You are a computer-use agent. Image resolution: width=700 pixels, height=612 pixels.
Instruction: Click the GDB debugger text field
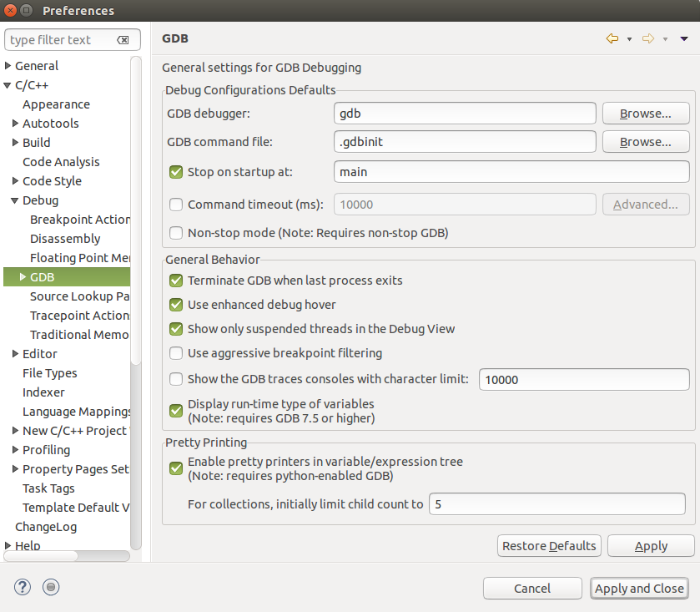tap(465, 114)
